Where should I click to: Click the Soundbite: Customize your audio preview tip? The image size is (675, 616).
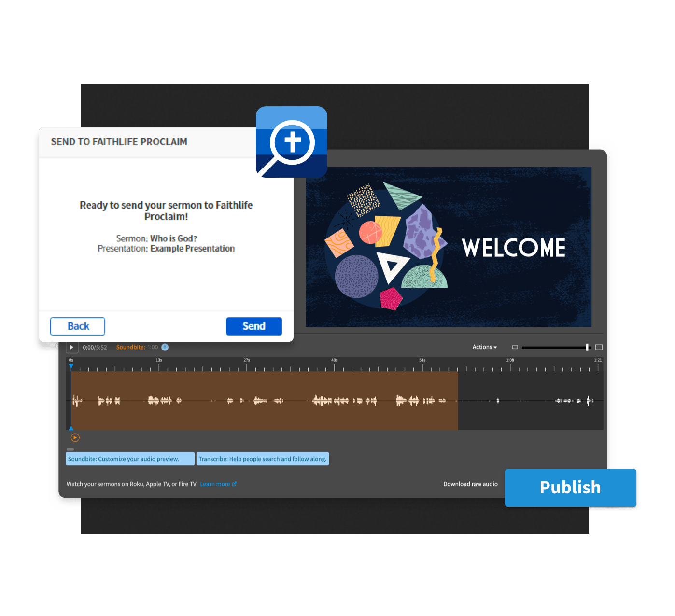[130, 459]
